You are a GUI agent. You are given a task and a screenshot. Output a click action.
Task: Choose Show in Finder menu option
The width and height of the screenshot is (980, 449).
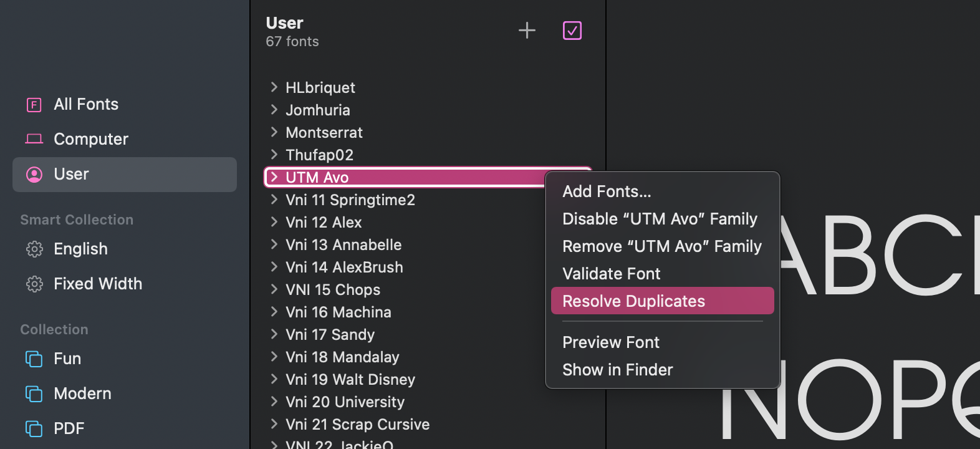point(617,370)
